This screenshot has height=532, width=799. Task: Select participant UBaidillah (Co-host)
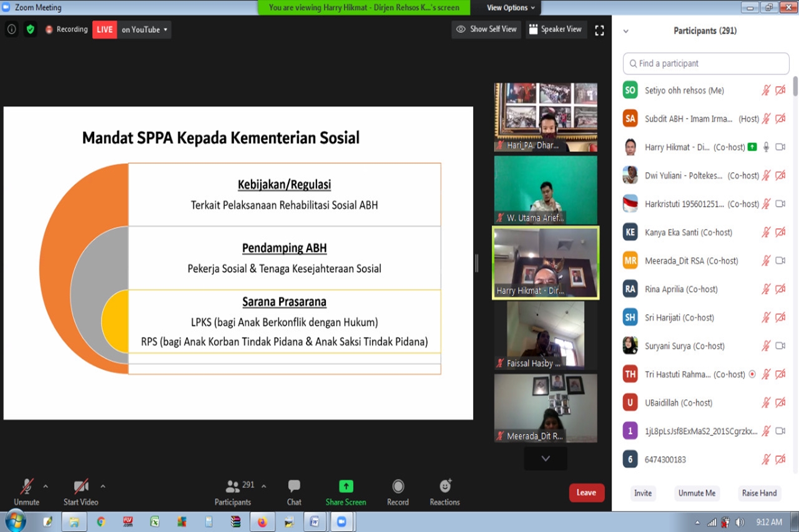tap(706, 402)
